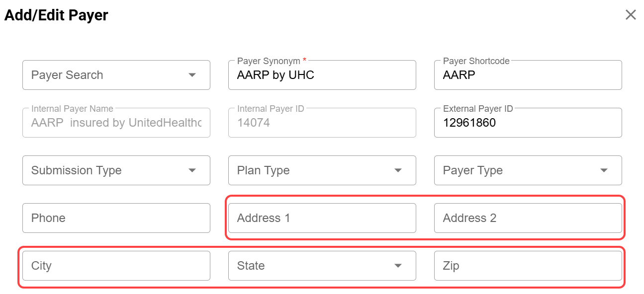Screen dimensions: 644x294
Task: Click the Phone input field
Action: pyautogui.click(x=116, y=218)
